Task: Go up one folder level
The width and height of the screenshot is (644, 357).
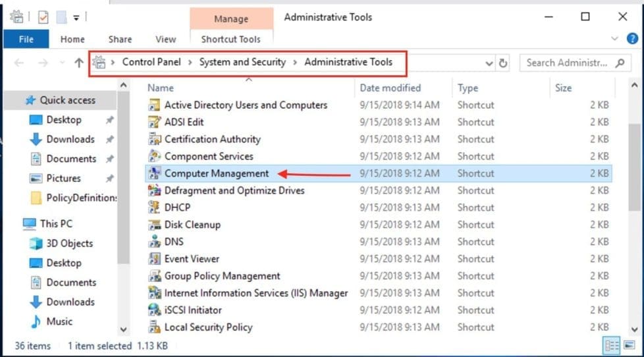Action: click(79, 63)
